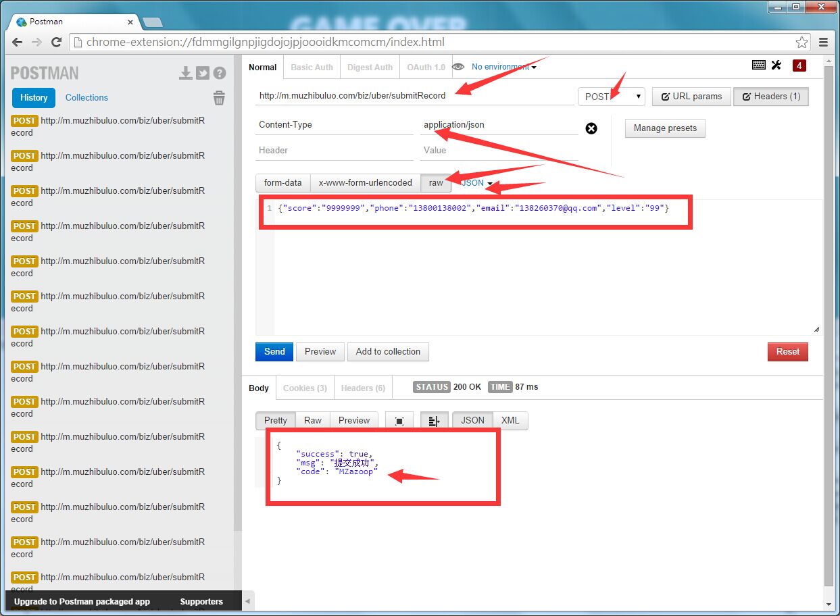This screenshot has width=840, height=616.
Task: Click the copy response icon beside Preview tab
Action: (x=399, y=421)
